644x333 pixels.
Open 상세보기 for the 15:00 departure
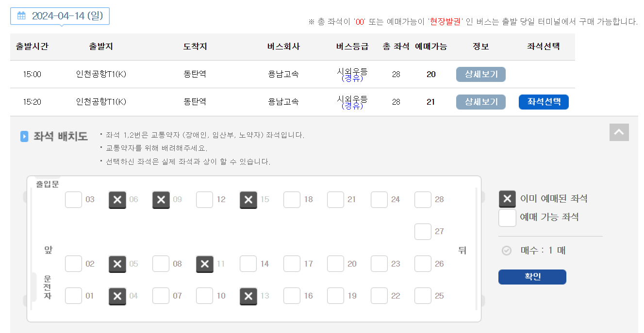480,74
